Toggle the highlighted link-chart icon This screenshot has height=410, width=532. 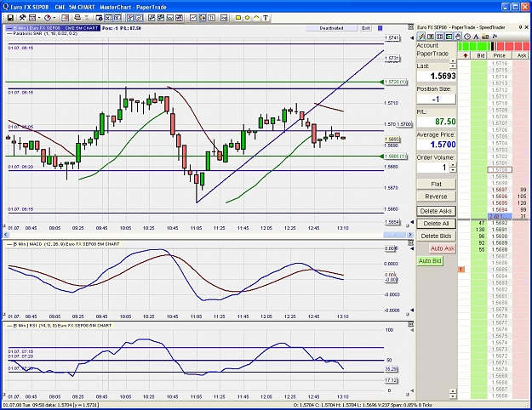139,18
